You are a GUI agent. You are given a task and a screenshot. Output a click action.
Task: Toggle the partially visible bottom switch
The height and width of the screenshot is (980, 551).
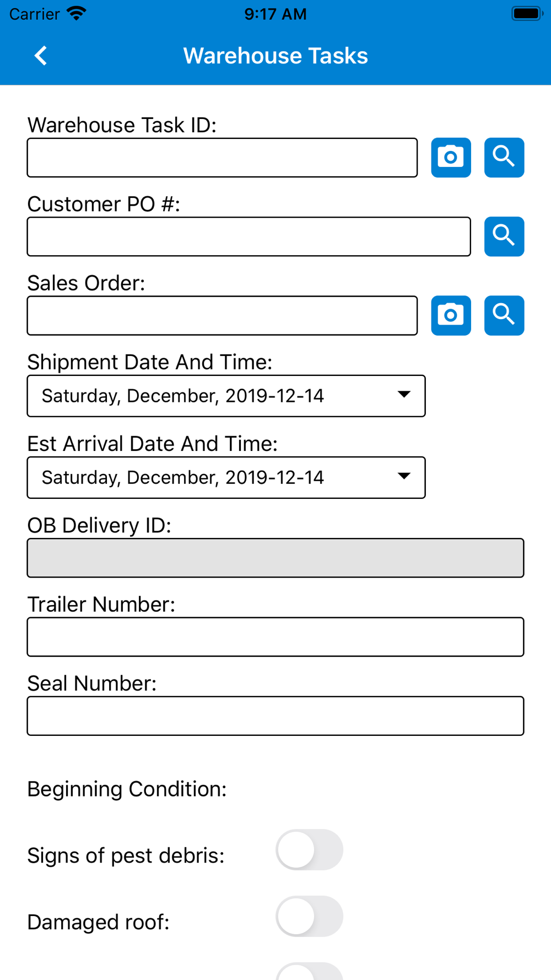click(x=309, y=972)
